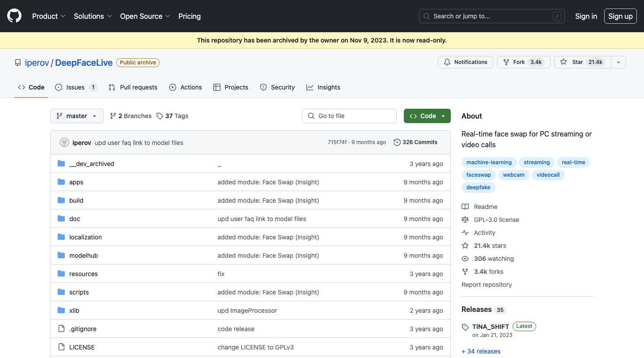644x358 pixels.
Task: Select the deepfake topic tag
Action: click(479, 188)
